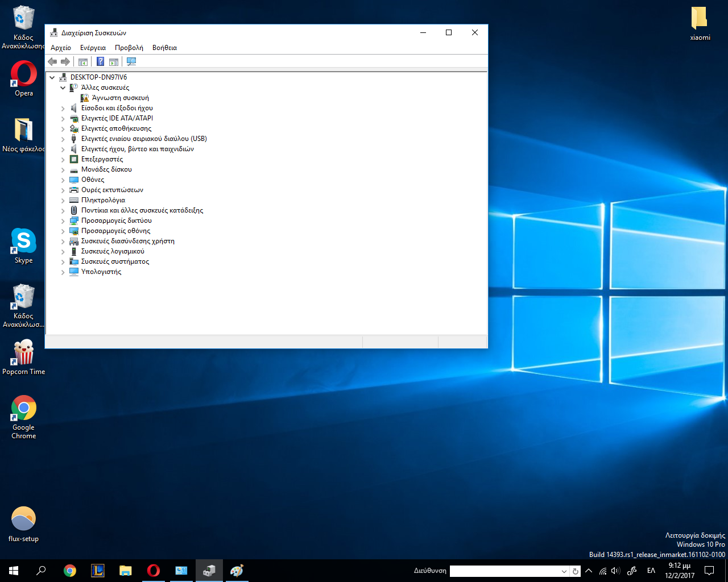The image size is (728, 582).
Task: Expand the Προσαρμογείς οθόνης category
Action: coord(63,231)
